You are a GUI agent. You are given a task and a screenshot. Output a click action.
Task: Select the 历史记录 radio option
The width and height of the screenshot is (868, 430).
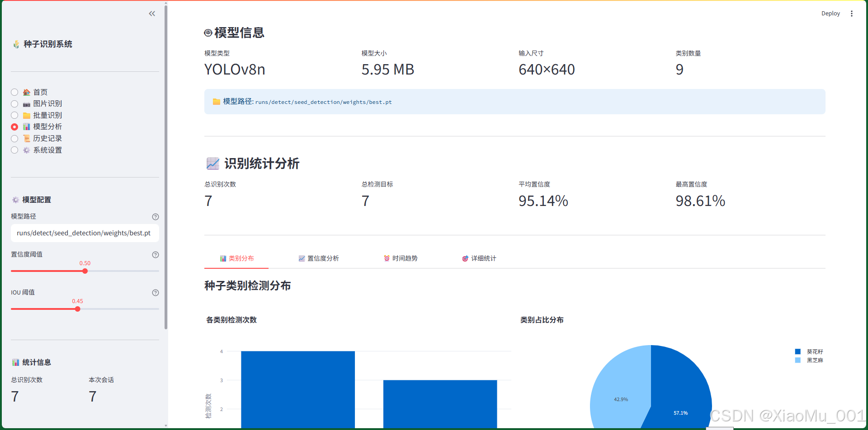click(x=14, y=138)
